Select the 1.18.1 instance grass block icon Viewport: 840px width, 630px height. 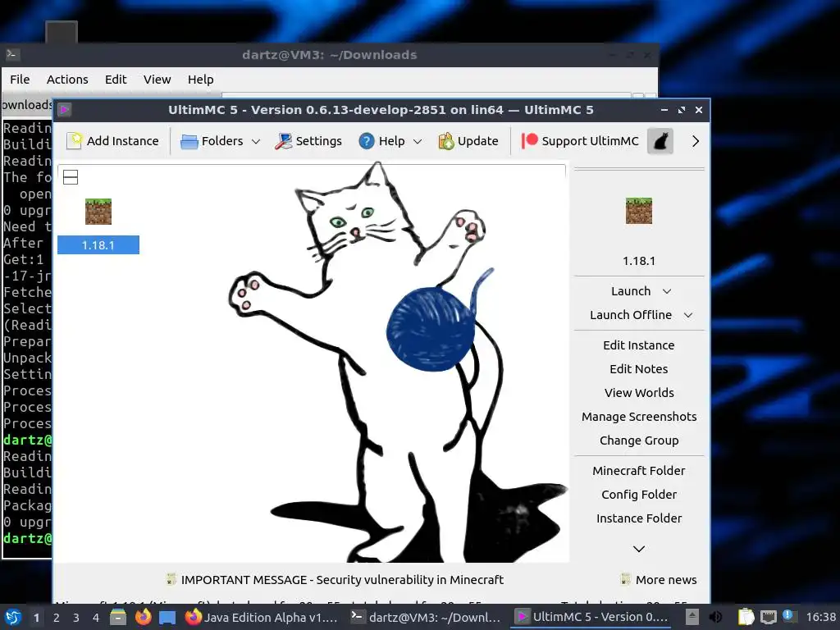[x=98, y=212]
